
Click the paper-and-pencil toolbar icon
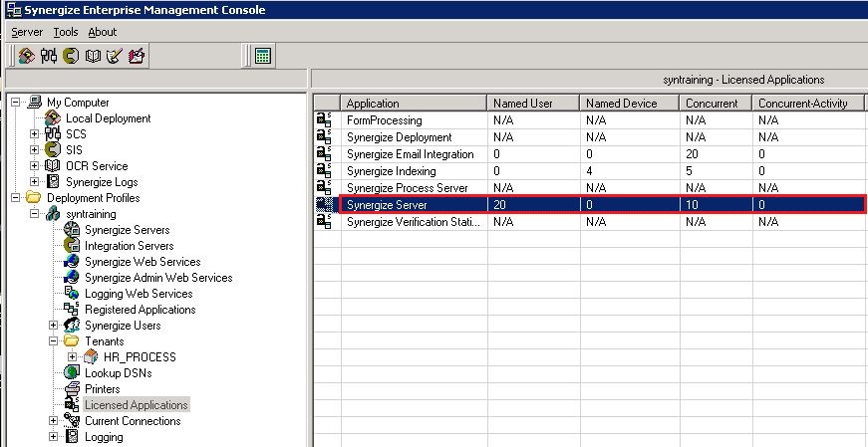click(x=114, y=56)
